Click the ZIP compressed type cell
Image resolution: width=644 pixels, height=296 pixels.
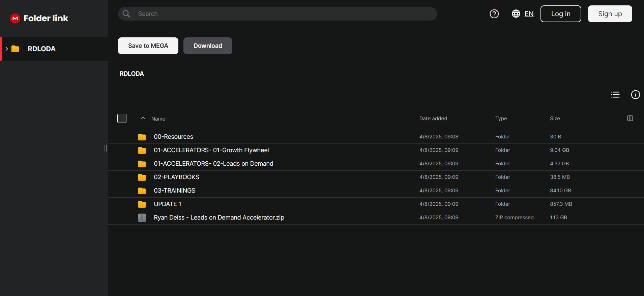click(x=515, y=218)
